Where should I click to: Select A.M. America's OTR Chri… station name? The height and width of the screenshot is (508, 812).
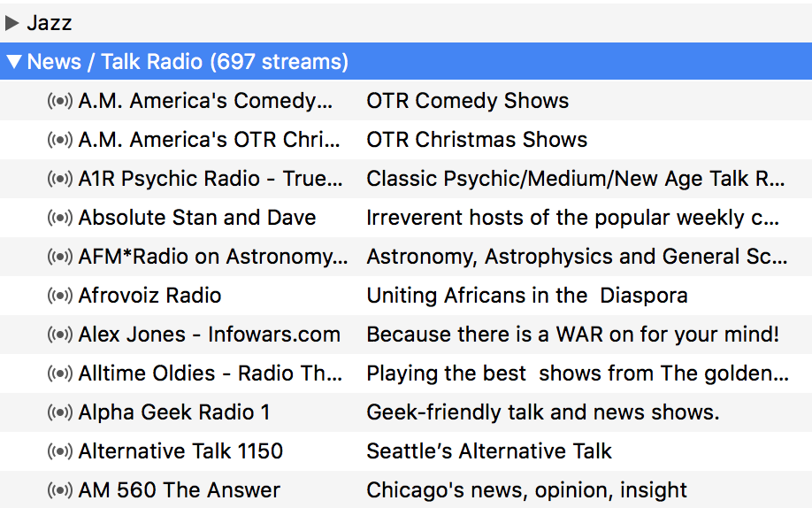point(210,140)
